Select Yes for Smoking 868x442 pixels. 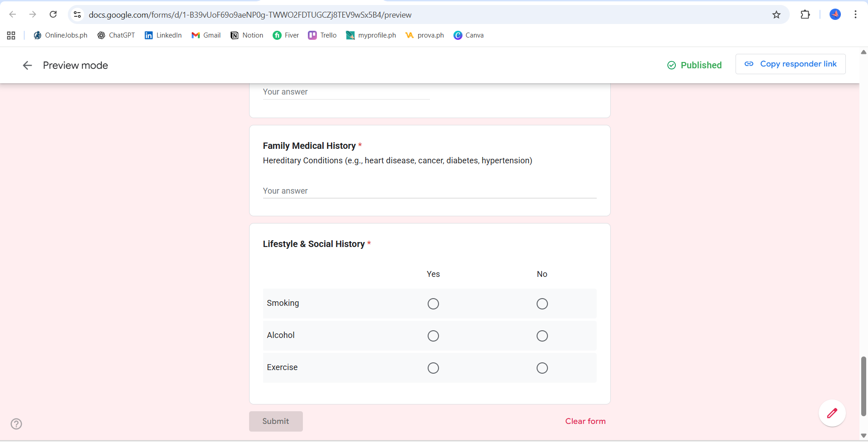pyautogui.click(x=433, y=304)
